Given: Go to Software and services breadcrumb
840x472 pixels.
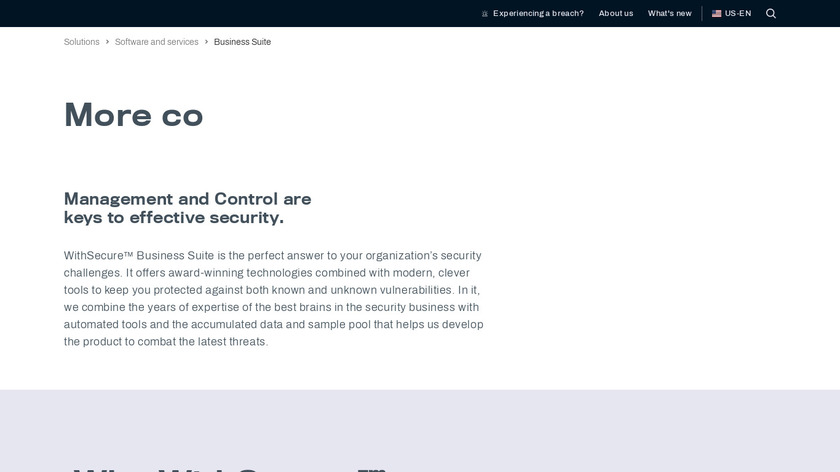Looking at the screenshot, I should point(156,42).
